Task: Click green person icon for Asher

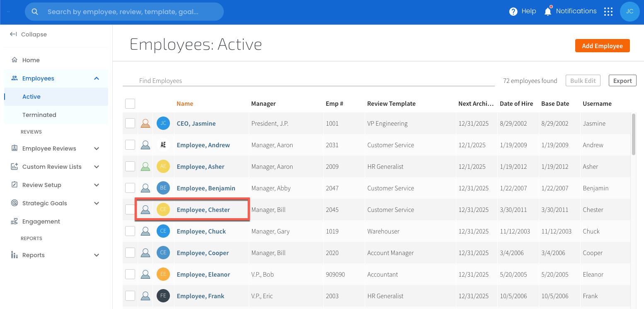Action: (145, 167)
